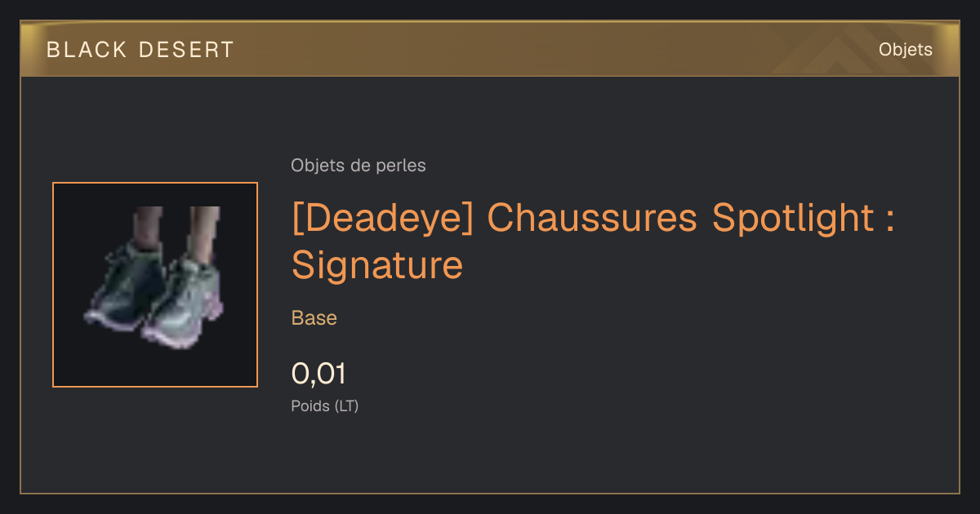The height and width of the screenshot is (514, 980).
Task: Open the Deadeye shoes item thumbnail
Action: (x=155, y=285)
